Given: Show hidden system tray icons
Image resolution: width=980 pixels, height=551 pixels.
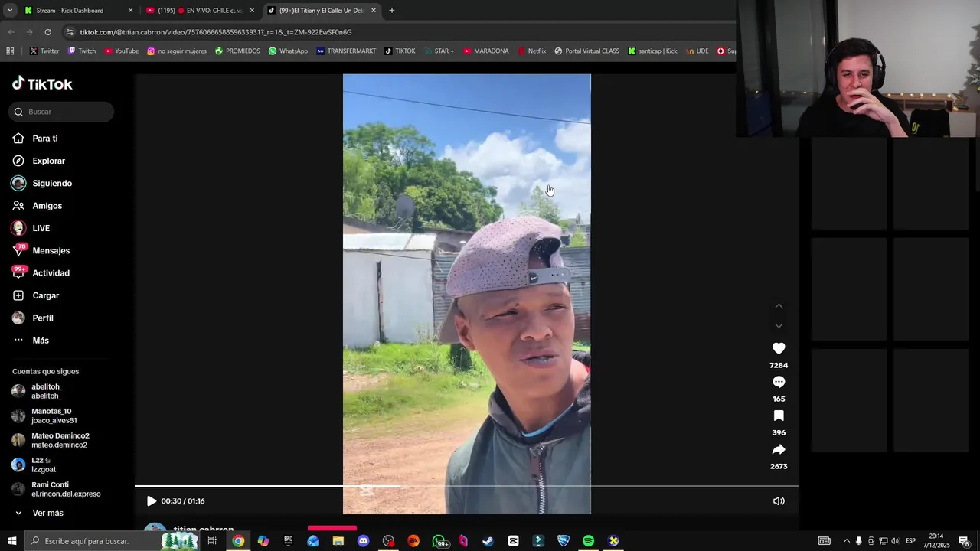Looking at the screenshot, I should 846,541.
